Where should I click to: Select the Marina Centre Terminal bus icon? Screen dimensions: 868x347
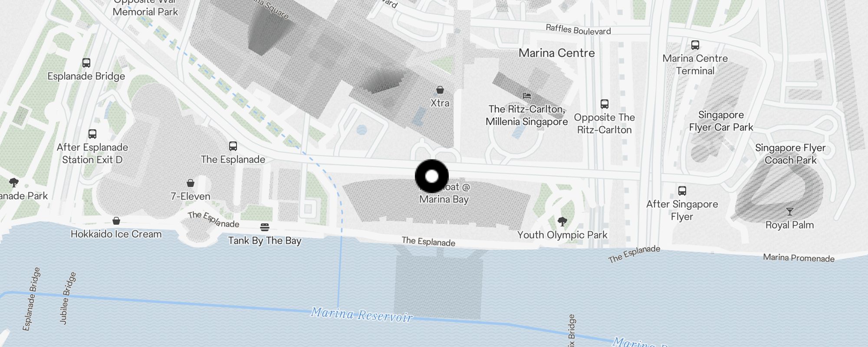695,45
